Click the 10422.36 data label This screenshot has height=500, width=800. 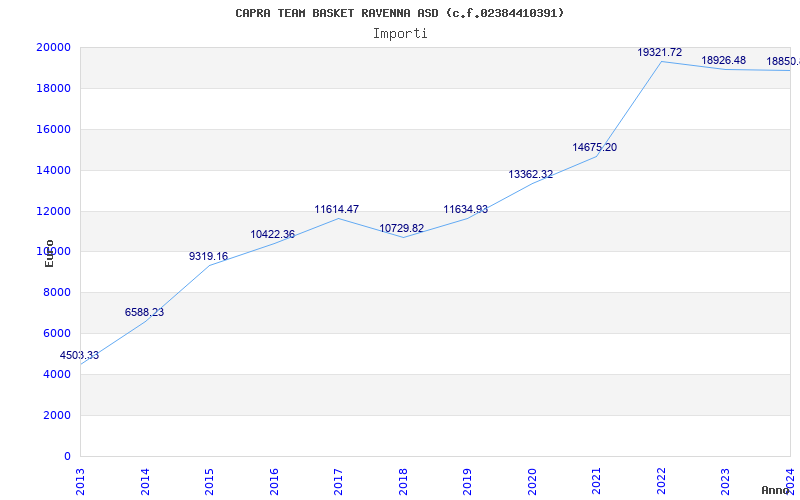(272, 235)
